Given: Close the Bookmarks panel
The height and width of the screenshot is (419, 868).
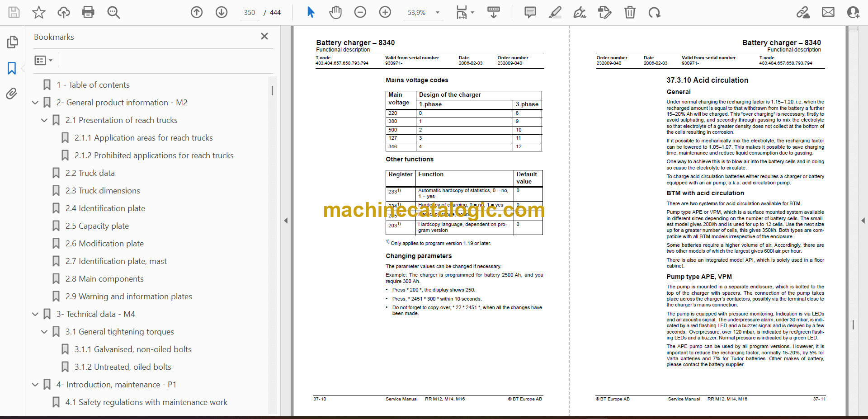Looking at the screenshot, I should coord(264,36).
